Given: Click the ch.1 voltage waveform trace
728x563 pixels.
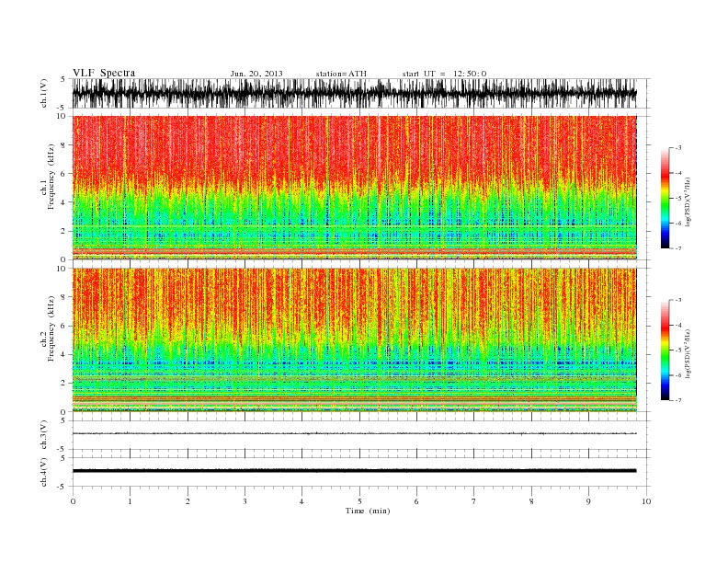Looking at the screenshot, I should click(x=354, y=93).
